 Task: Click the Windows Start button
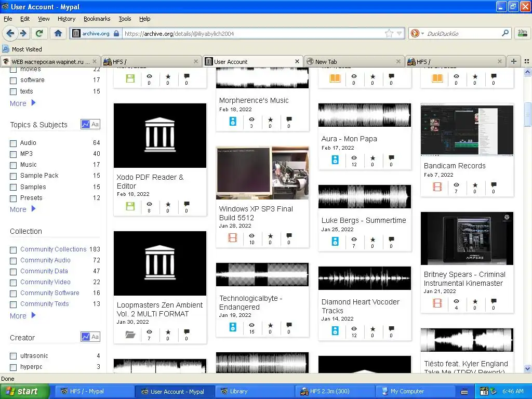point(25,391)
